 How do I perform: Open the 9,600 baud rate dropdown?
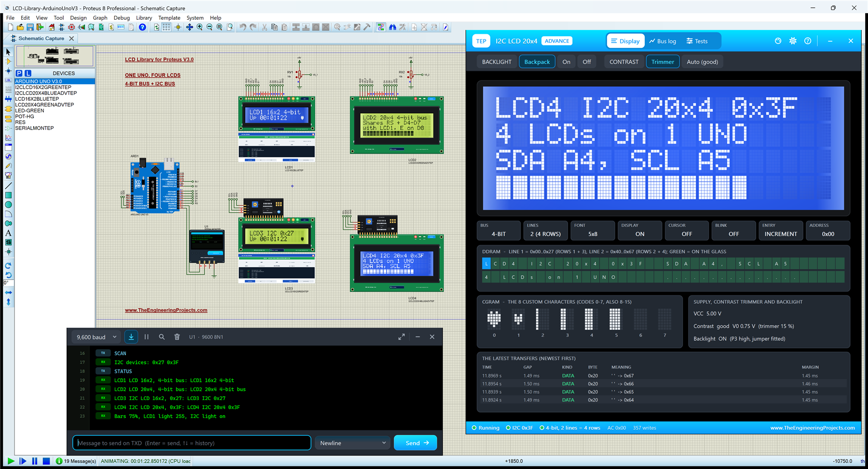click(x=96, y=337)
